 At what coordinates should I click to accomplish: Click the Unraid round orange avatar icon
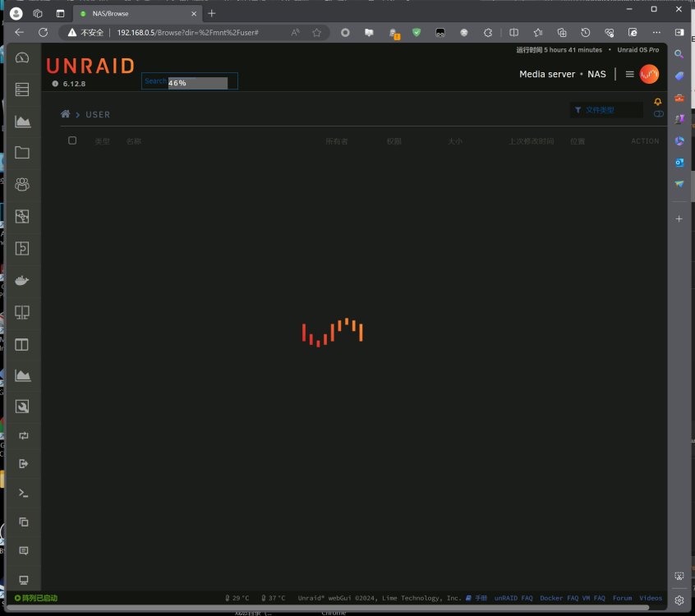click(x=649, y=74)
